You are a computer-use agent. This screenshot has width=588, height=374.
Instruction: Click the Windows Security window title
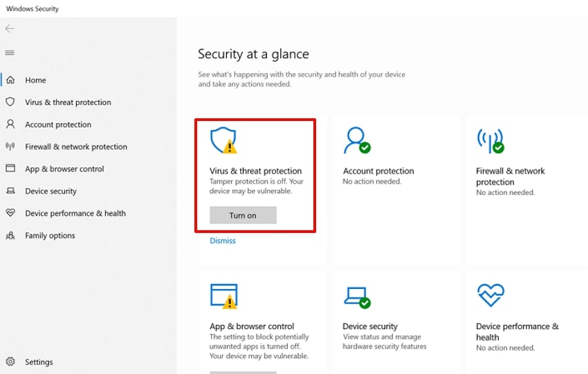click(x=33, y=8)
